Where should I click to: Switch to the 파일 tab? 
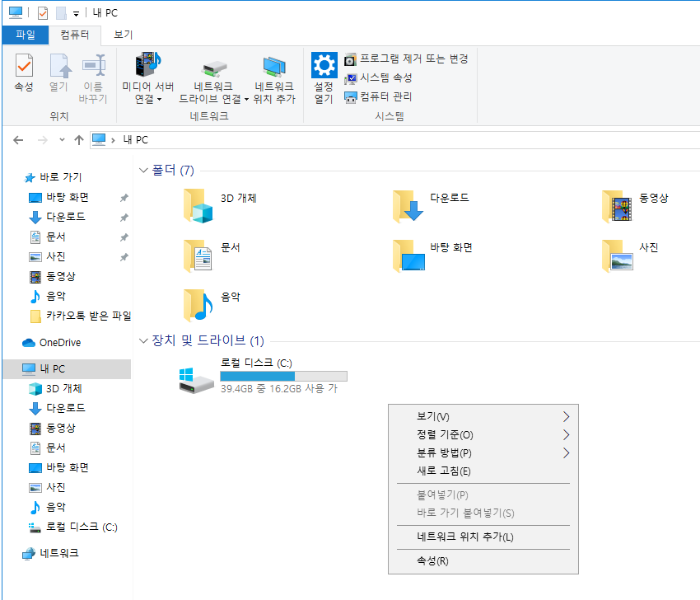(x=26, y=35)
